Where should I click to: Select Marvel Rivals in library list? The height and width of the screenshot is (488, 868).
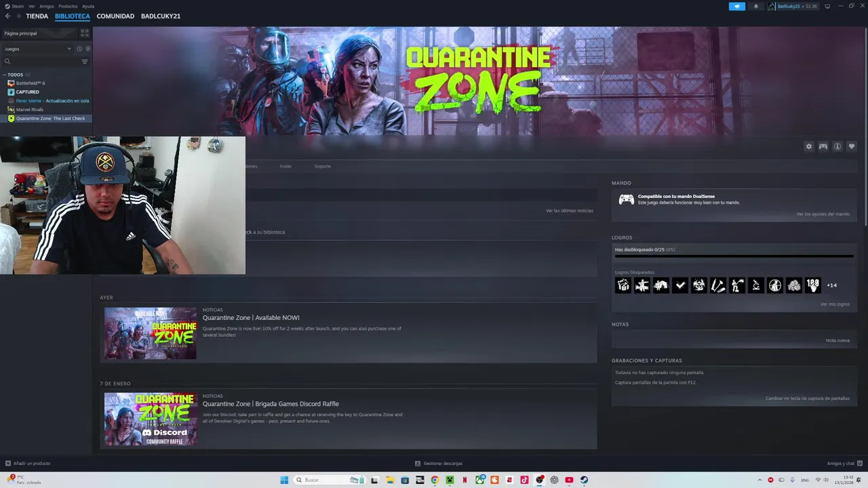click(30, 109)
